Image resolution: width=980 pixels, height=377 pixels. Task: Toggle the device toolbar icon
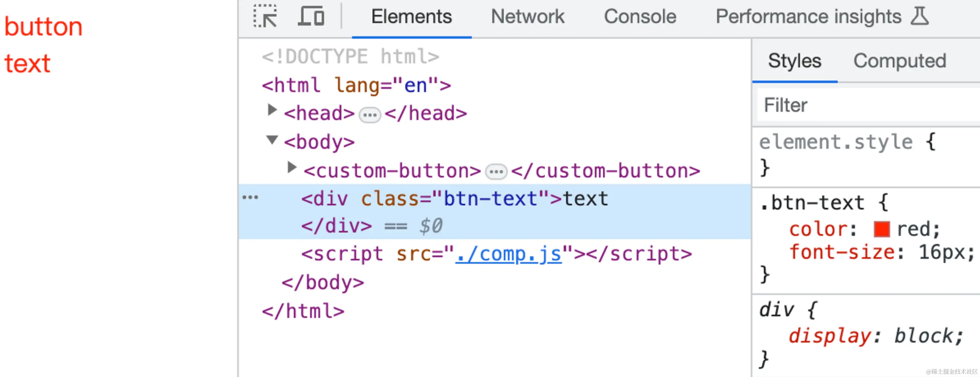coord(311,16)
